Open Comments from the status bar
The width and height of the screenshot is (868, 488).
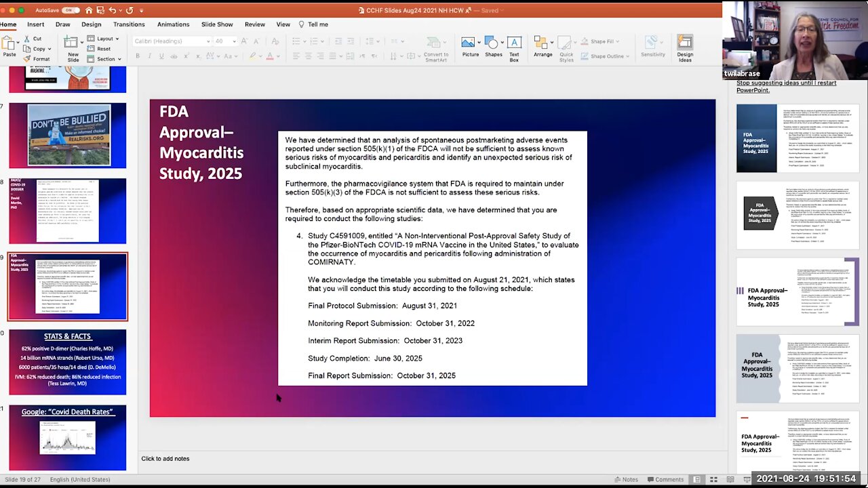665,479
